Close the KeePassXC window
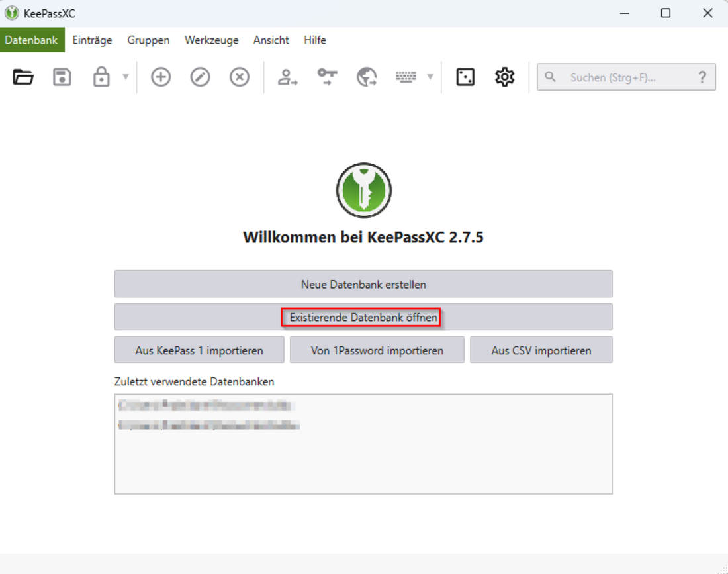This screenshot has width=728, height=574. 707,13
